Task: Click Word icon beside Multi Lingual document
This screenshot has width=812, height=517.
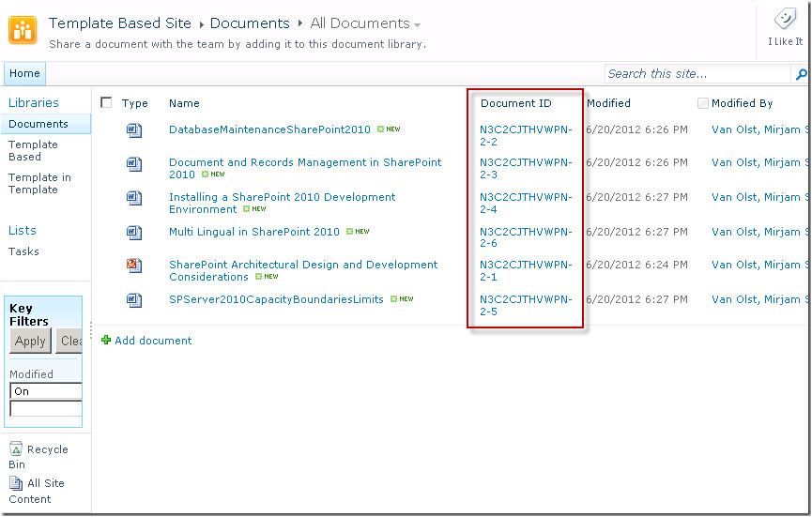Action: pyautogui.click(x=134, y=233)
